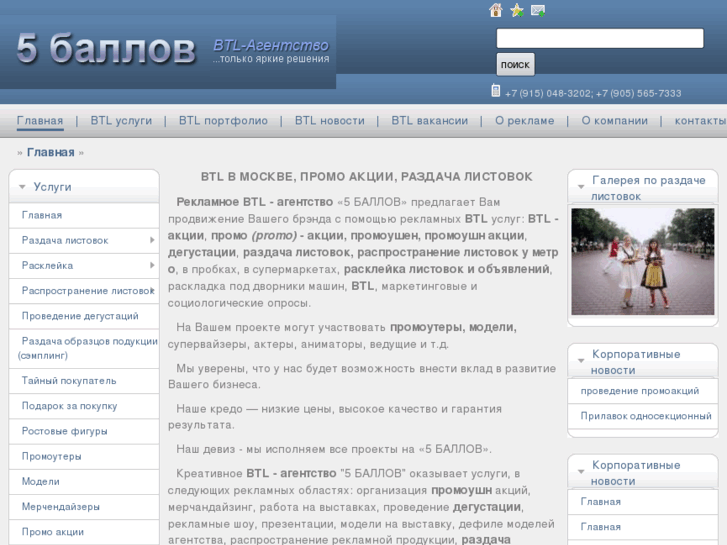Click the home icon in header

(496, 11)
